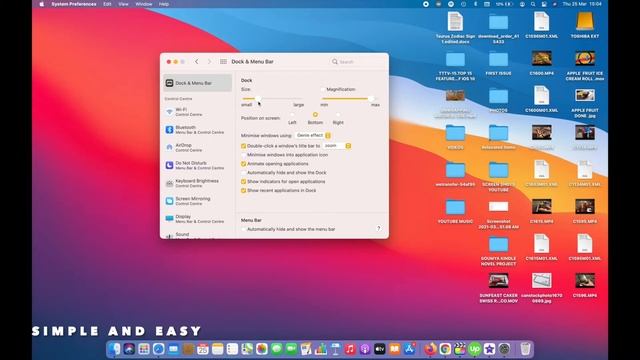Open the Taurus Zodiac Sign docx file
This screenshot has width=640, height=360.
click(455, 28)
